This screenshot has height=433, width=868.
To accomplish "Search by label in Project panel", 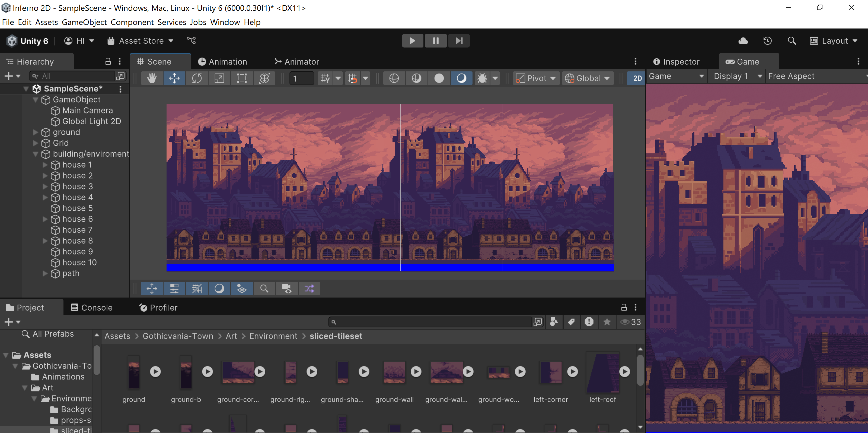I will tap(571, 322).
